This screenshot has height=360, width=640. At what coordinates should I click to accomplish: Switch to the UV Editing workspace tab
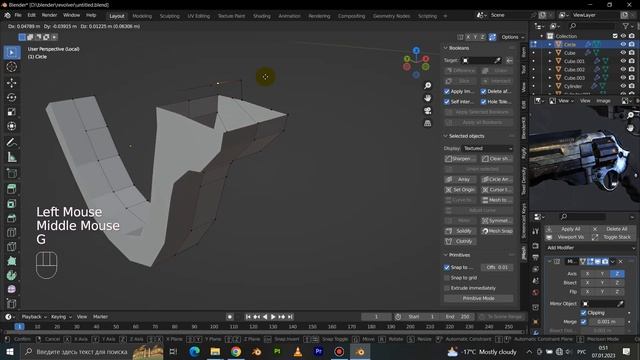198,16
